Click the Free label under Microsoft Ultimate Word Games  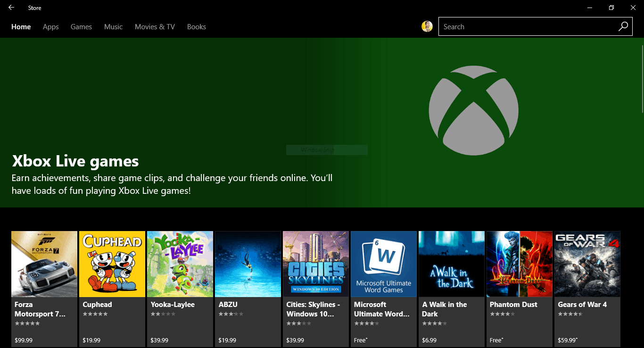click(x=360, y=340)
